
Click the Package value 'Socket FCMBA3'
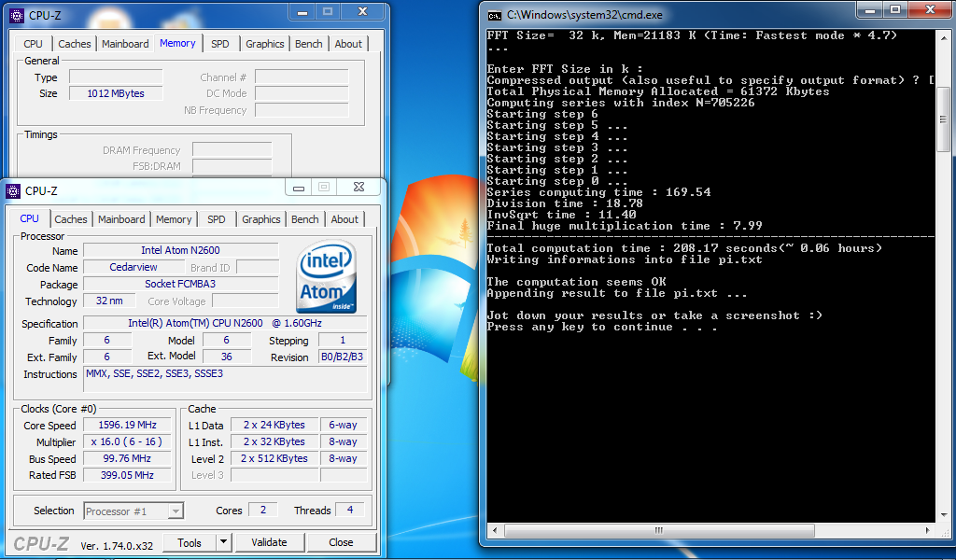(180, 284)
